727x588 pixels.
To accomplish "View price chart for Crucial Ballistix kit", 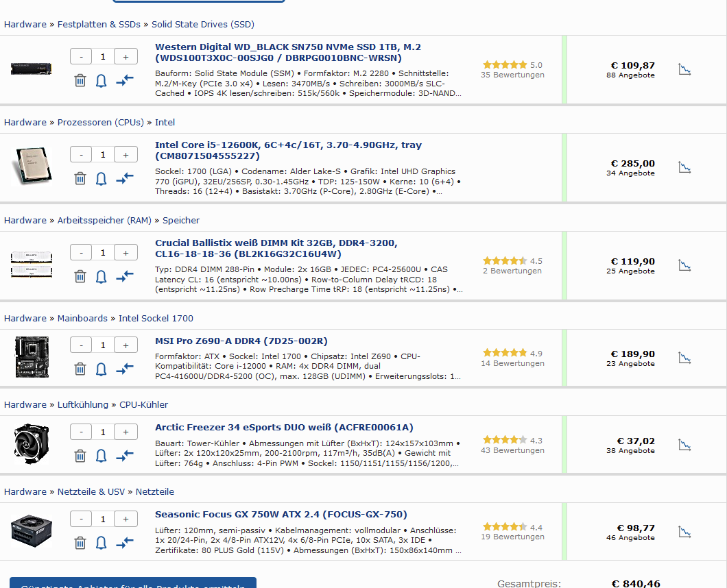I will (x=684, y=265).
